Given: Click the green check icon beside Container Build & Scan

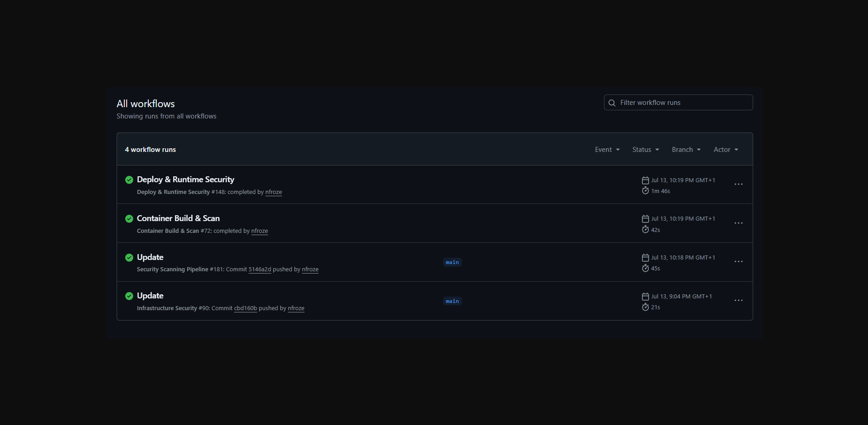Looking at the screenshot, I should tap(129, 219).
